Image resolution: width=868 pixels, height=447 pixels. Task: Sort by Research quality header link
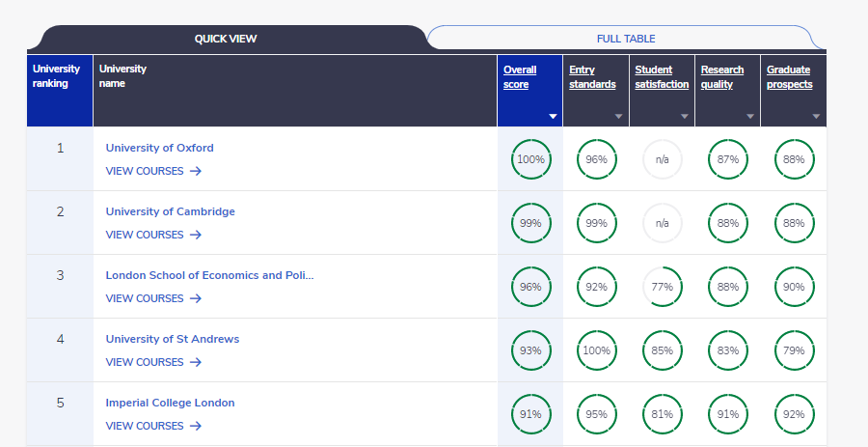tap(721, 77)
